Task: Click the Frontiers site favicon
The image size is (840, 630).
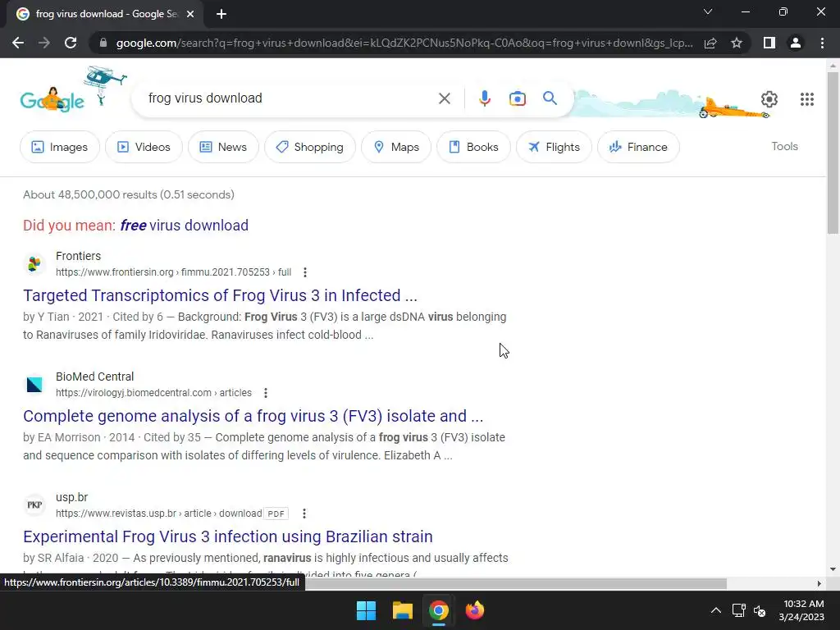Action: pos(34,263)
